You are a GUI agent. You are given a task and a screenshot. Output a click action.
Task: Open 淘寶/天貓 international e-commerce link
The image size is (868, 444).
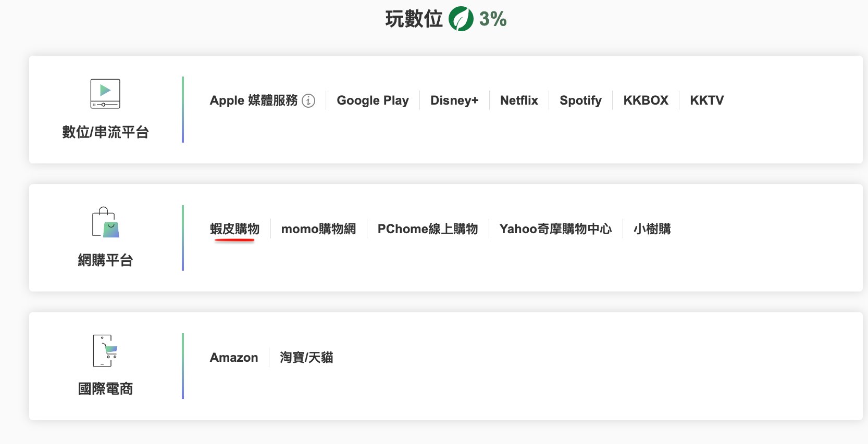306,358
